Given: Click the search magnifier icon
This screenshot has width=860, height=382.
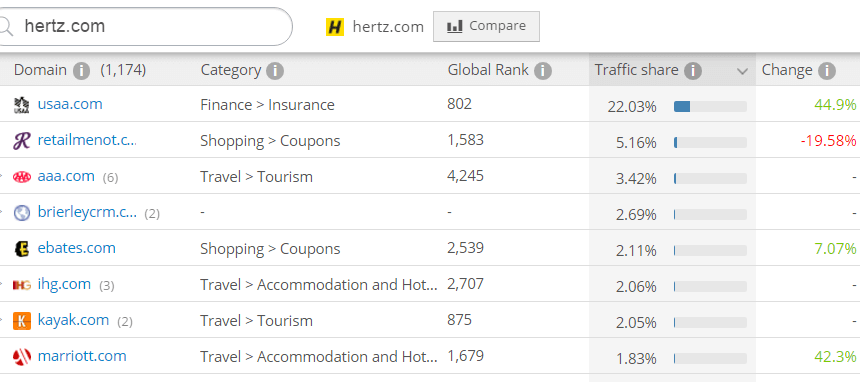Looking at the screenshot, I should 5,26.
